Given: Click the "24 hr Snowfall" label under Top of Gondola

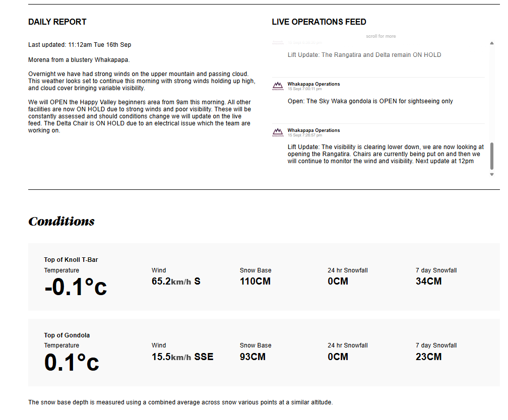Looking at the screenshot, I should (348, 345).
